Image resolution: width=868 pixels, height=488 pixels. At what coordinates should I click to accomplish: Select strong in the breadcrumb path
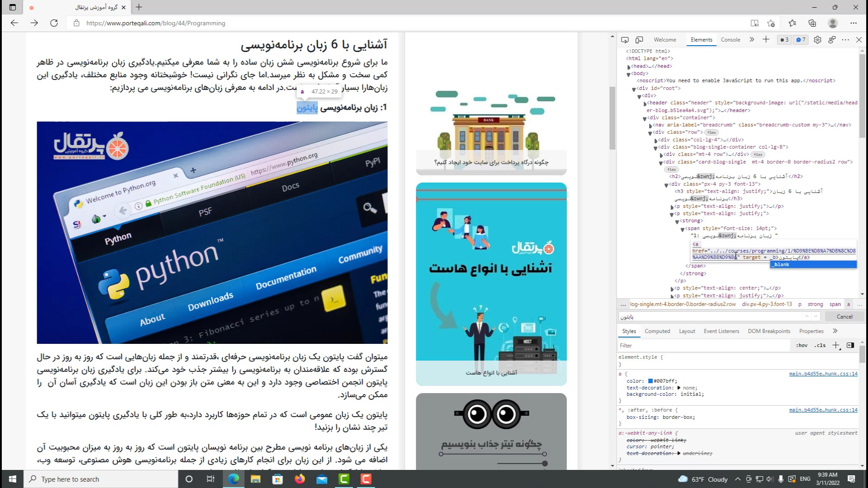pyautogui.click(x=816, y=305)
